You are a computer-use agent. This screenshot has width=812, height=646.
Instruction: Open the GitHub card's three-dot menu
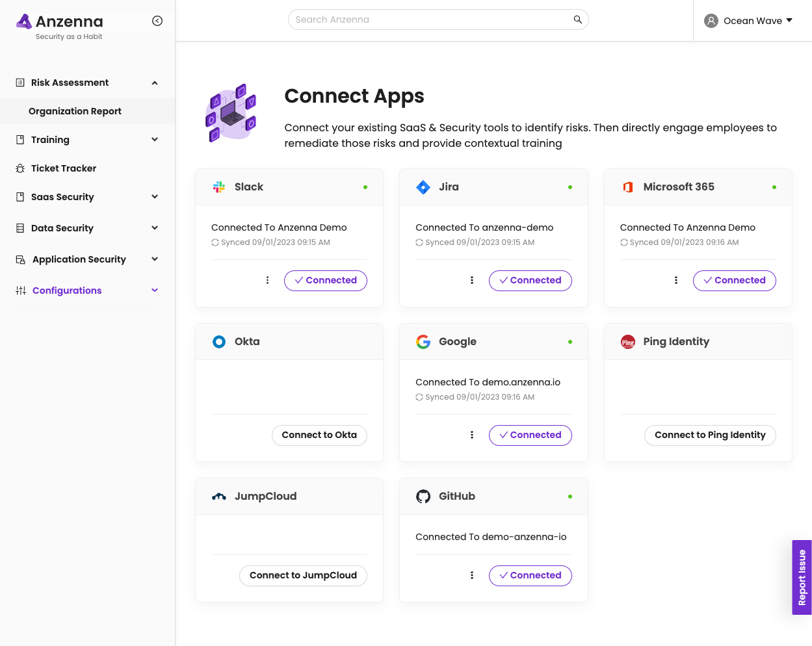[x=472, y=575]
